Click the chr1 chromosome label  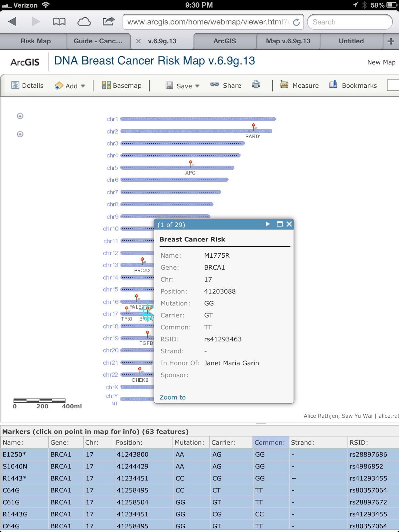pos(112,119)
